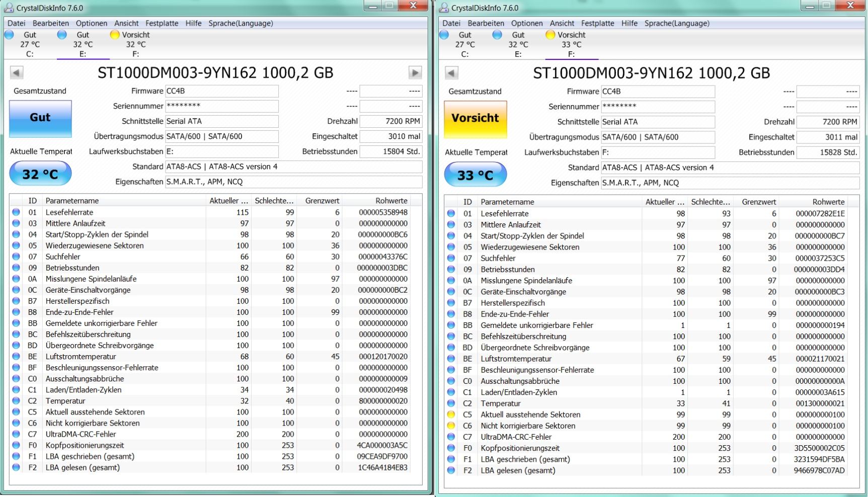The image size is (868, 497).
Task: Go to next disk in left window
Action: pyautogui.click(x=415, y=72)
